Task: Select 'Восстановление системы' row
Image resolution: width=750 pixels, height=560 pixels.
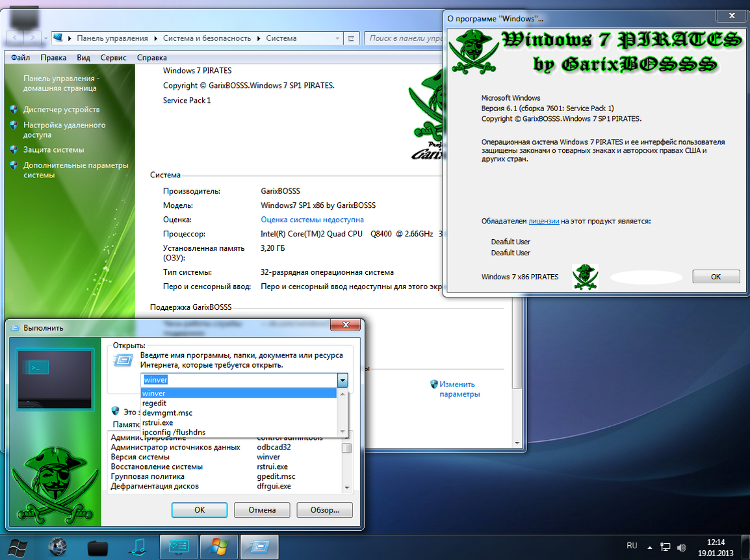Action: coord(225,466)
